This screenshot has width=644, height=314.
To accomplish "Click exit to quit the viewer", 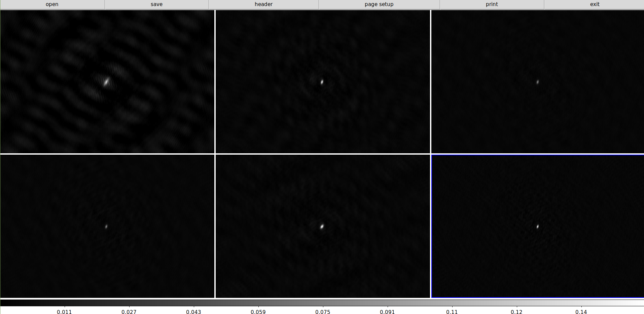I will click(595, 4).
